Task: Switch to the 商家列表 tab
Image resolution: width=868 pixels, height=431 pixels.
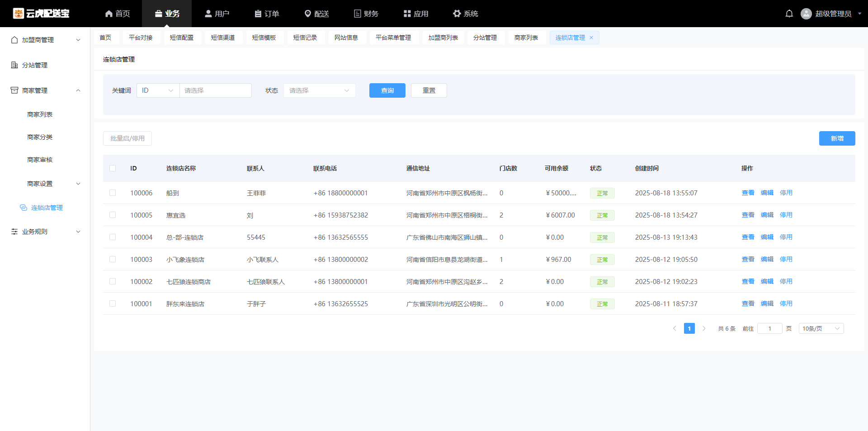Action: 526,38
